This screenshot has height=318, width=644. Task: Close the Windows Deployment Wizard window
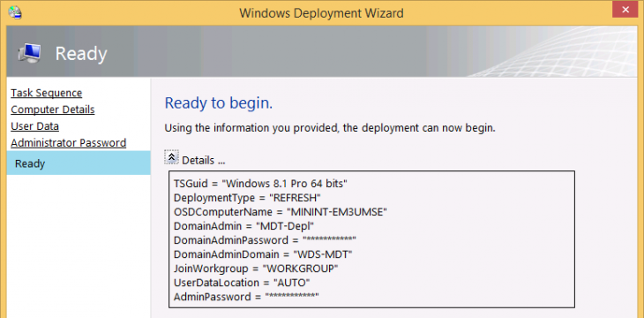625,10
